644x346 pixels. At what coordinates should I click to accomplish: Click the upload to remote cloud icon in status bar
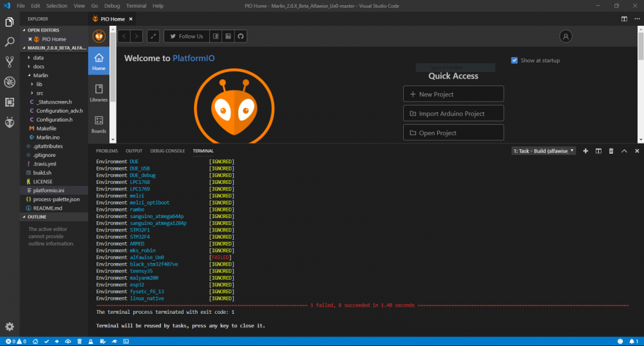(x=68, y=341)
